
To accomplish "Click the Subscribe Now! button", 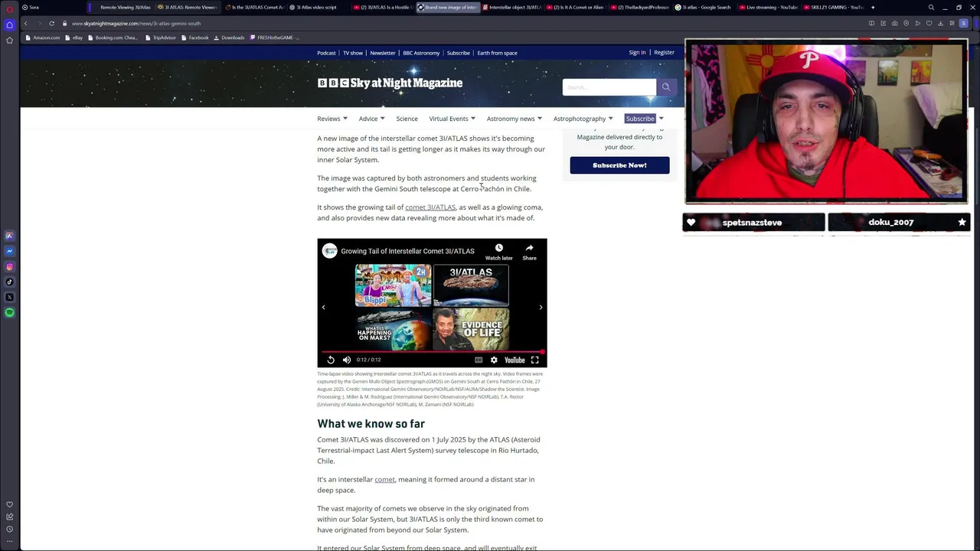I will coord(619,165).
